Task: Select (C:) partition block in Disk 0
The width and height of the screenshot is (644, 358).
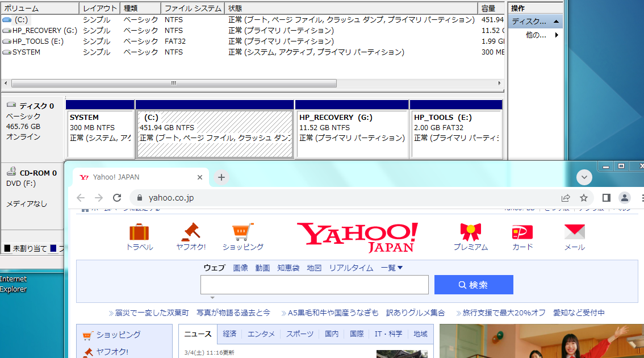Action: pos(215,134)
